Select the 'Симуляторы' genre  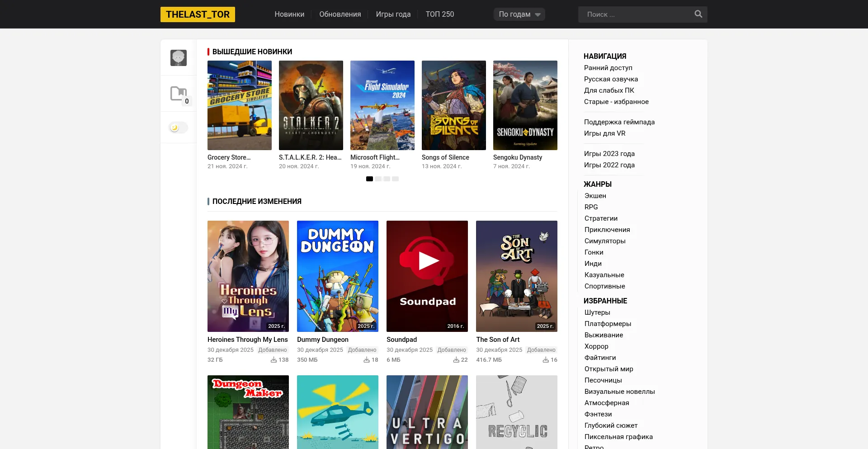click(x=605, y=241)
